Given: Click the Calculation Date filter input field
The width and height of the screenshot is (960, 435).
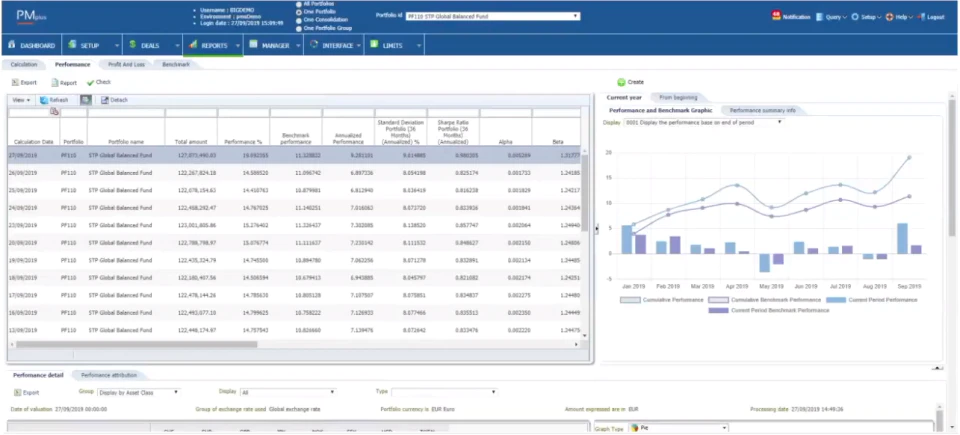Looking at the screenshot, I should (x=29, y=112).
